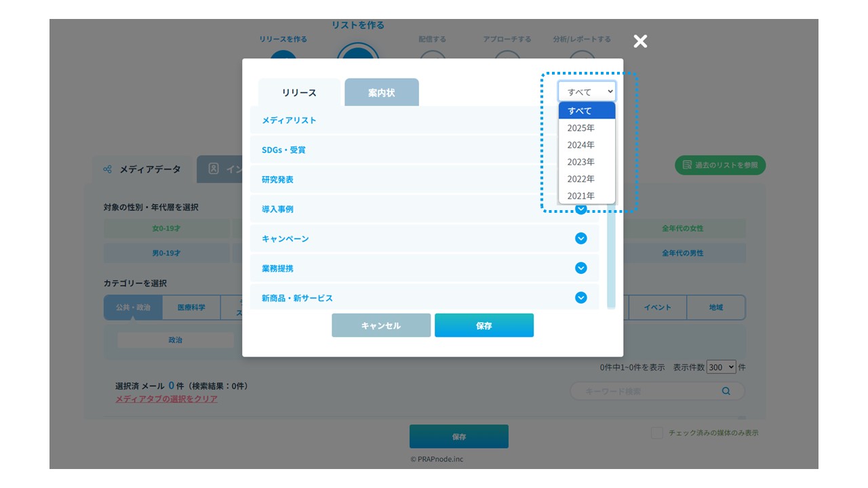868x488 pixels.
Task: Click the 保存 button in the dialog
Action: pyautogui.click(x=484, y=325)
